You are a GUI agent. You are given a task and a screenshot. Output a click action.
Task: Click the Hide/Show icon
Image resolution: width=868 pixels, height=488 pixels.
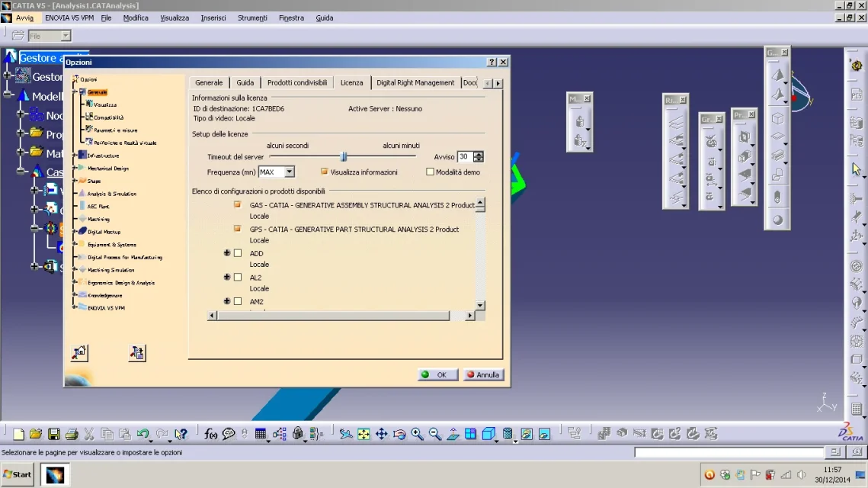(x=527, y=435)
